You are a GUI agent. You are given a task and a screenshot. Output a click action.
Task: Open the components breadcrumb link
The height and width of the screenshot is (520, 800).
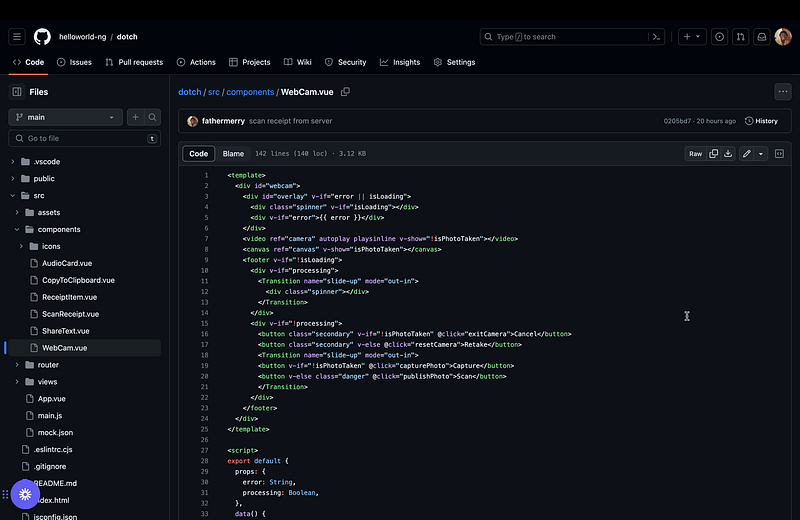click(x=250, y=92)
